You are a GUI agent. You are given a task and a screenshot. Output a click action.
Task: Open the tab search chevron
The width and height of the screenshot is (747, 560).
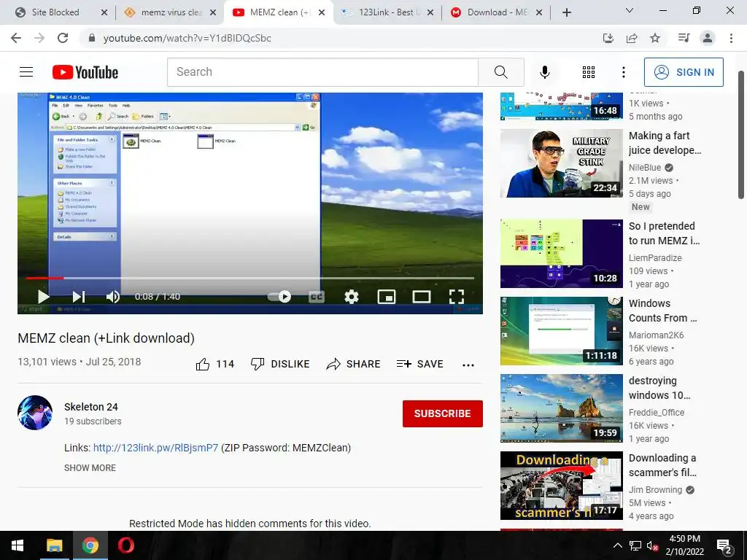click(630, 10)
